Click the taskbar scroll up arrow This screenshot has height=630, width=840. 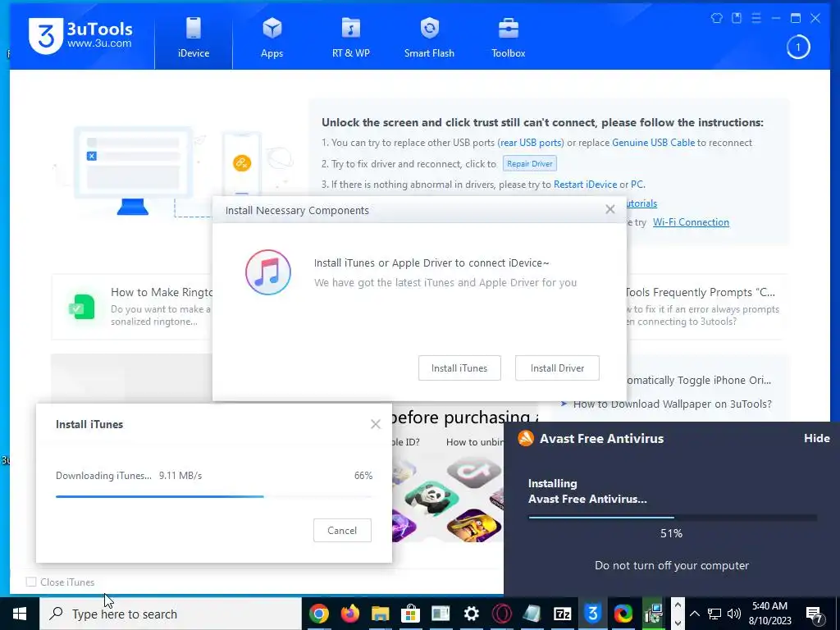[x=677, y=605]
